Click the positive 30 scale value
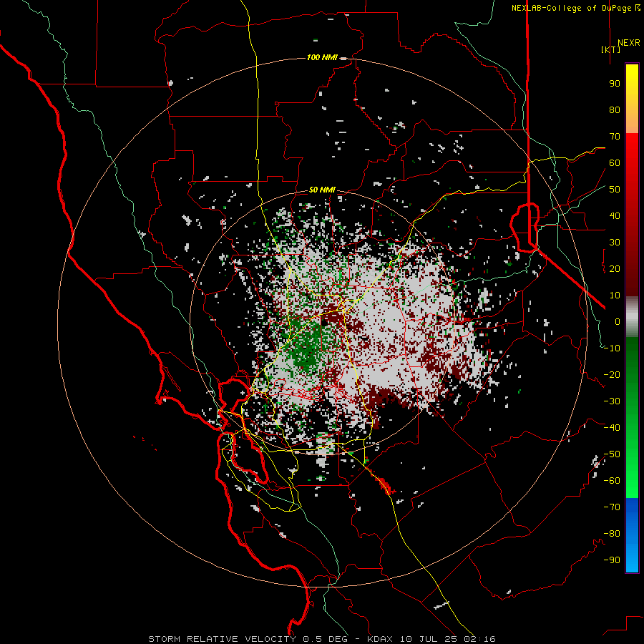The width and height of the screenshot is (644, 644). [x=615, y=243]
